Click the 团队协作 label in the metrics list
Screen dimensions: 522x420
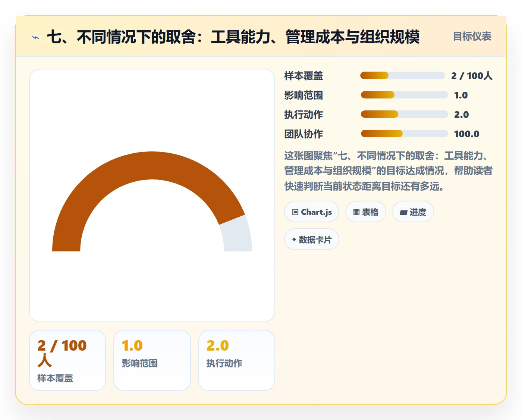pos(304,134)
